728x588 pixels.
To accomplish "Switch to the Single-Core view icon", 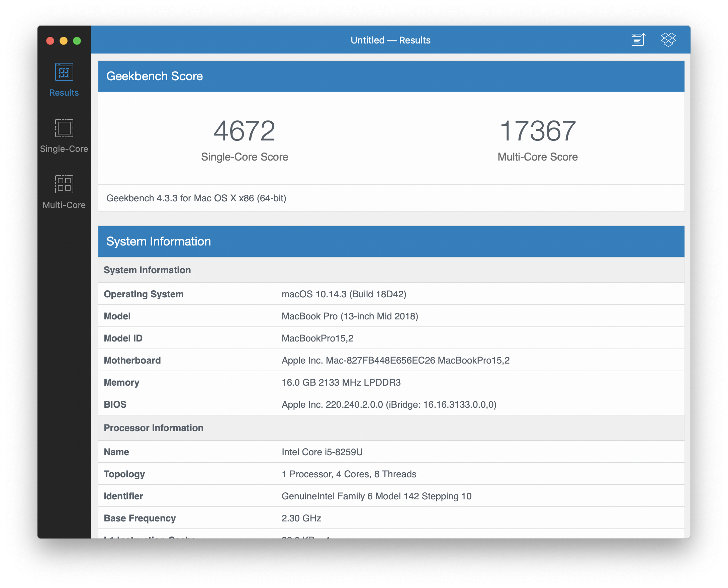I will click(x=64, y=128).
